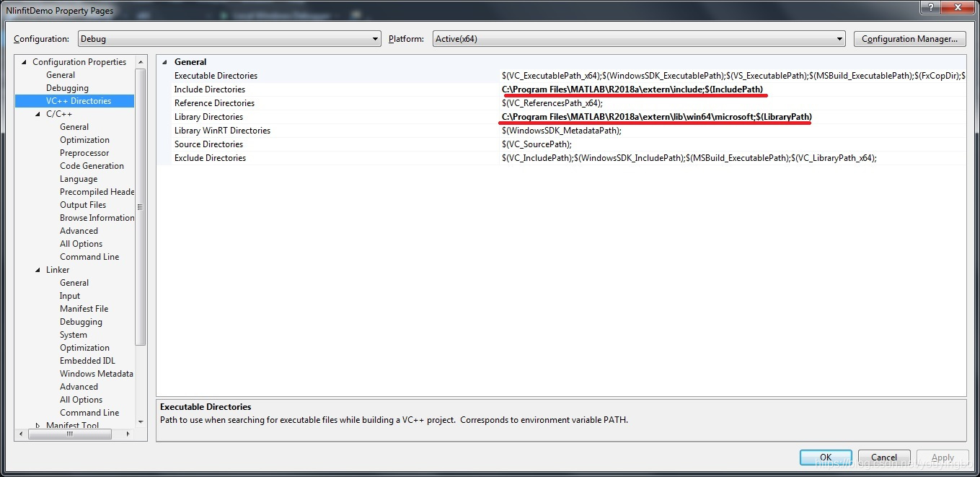The width and height of the screenshot is (980, 477).
Task: Collapse the C/C++ tree node
Action: [38, 114]
